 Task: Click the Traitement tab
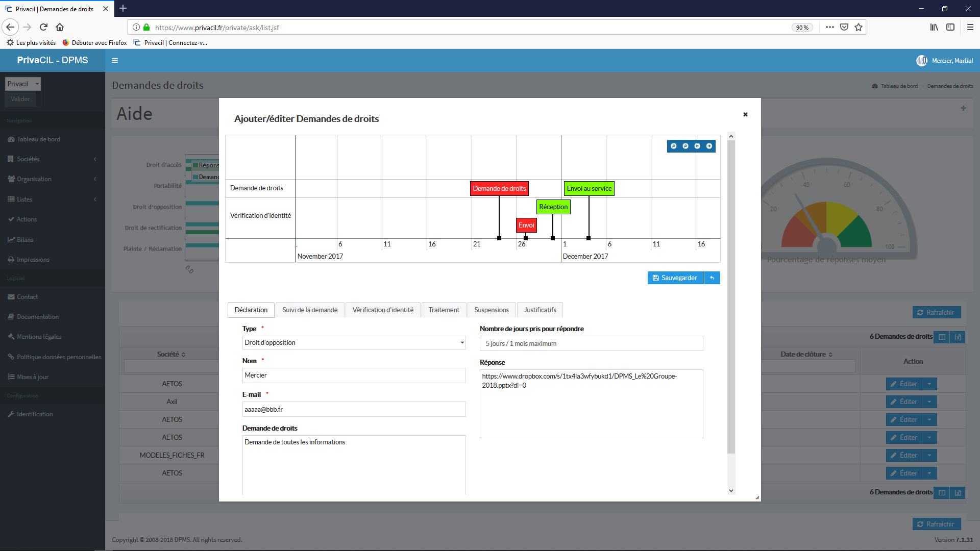pyautogui.click(x=444, y=310)
